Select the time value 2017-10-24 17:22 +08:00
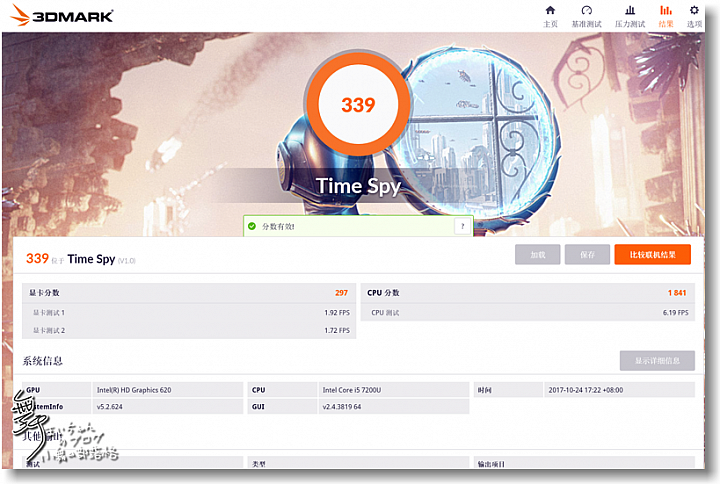720x484 pixels. tap(585, 390)
